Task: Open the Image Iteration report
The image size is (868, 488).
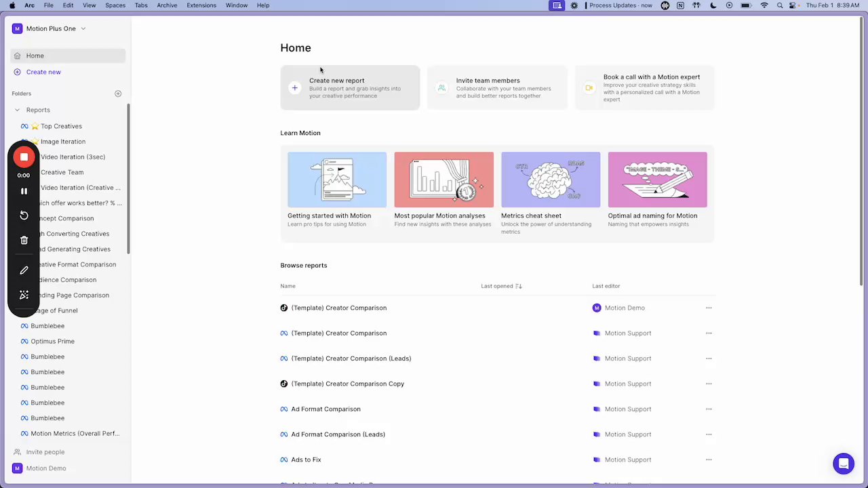Action: tap(62, 142)
